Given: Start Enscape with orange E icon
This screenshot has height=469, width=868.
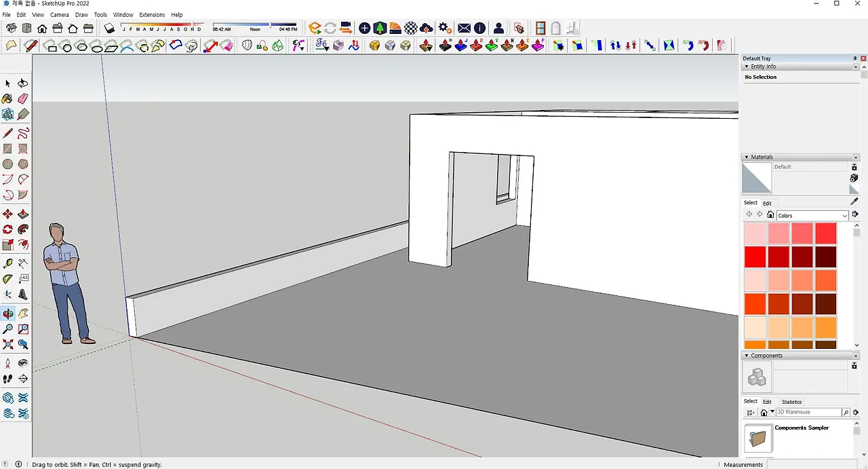Looking at the screenshot, I should (x=315, y=28).
